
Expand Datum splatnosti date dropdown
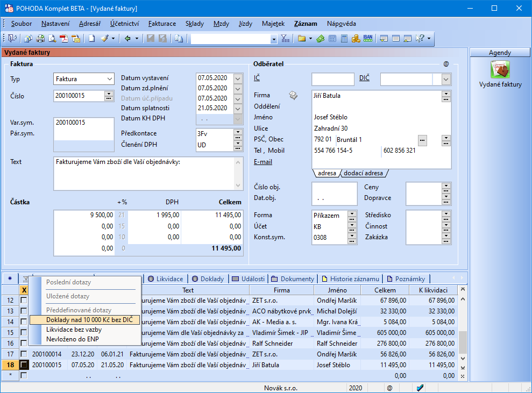(x=238, y=109)
